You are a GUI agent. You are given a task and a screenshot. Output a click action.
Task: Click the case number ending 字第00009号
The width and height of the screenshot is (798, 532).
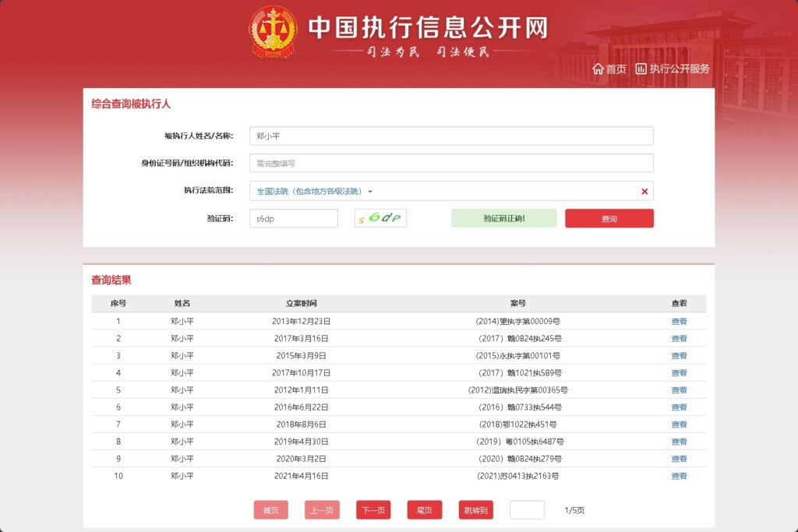(x=517, y=322)
